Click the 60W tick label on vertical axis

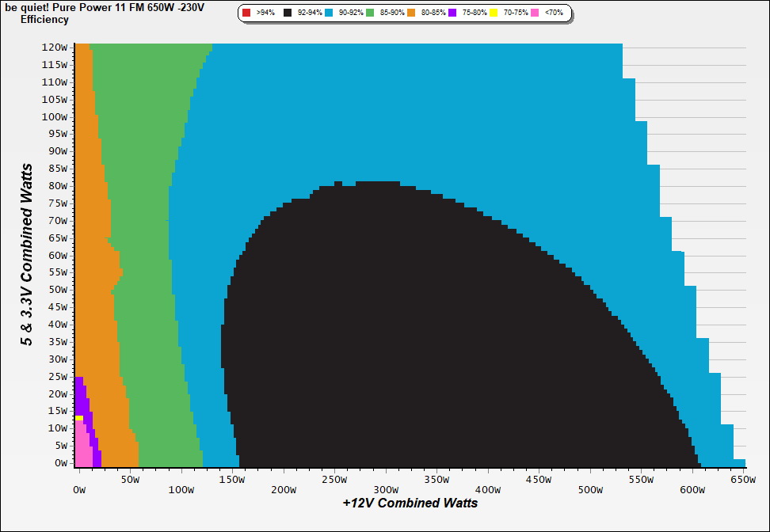click(x=57, y=255)
